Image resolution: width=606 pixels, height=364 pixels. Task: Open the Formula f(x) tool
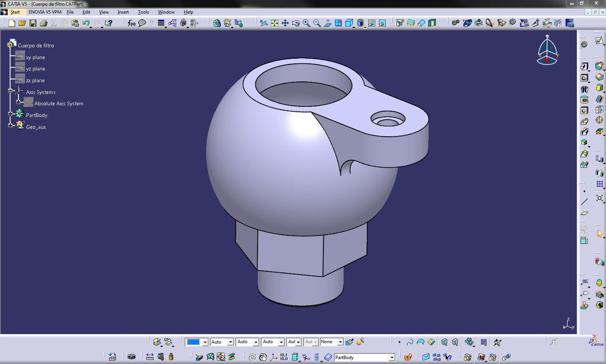132,23
